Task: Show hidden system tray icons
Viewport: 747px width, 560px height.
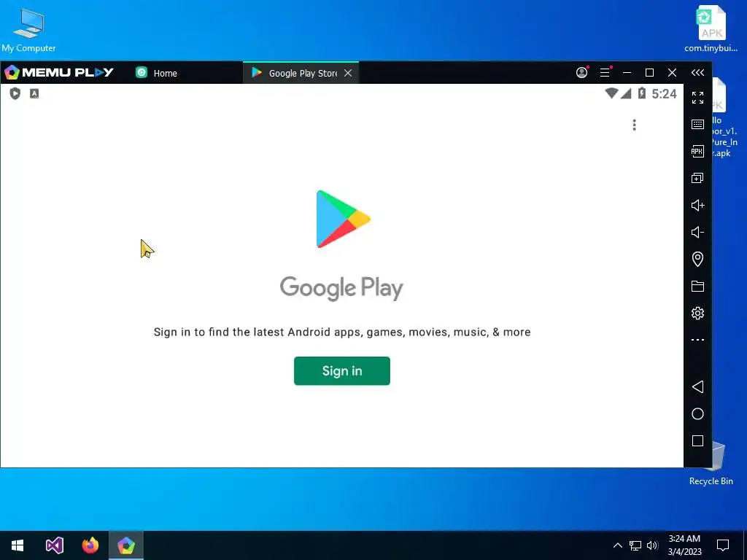Action: click(x=617, y=545)
